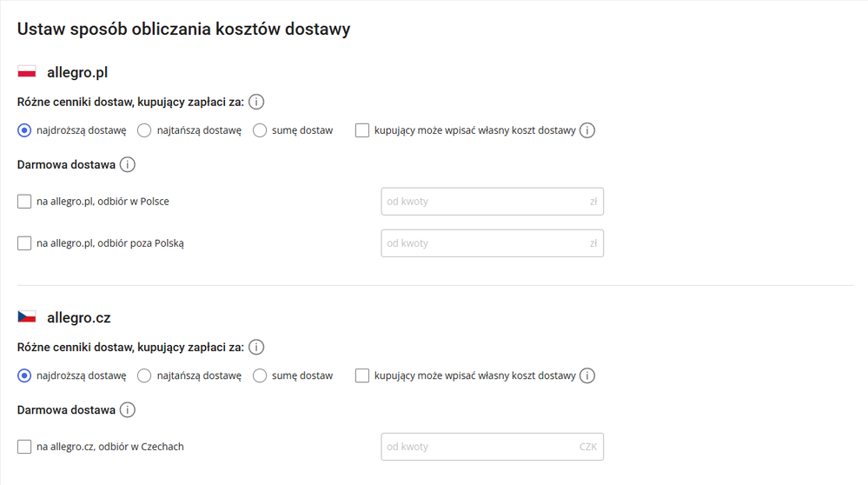This screenshot has width=868, height=485.
Task: Open info icon beside allegro.pl Darmowa dostawa
Action: 128,164
